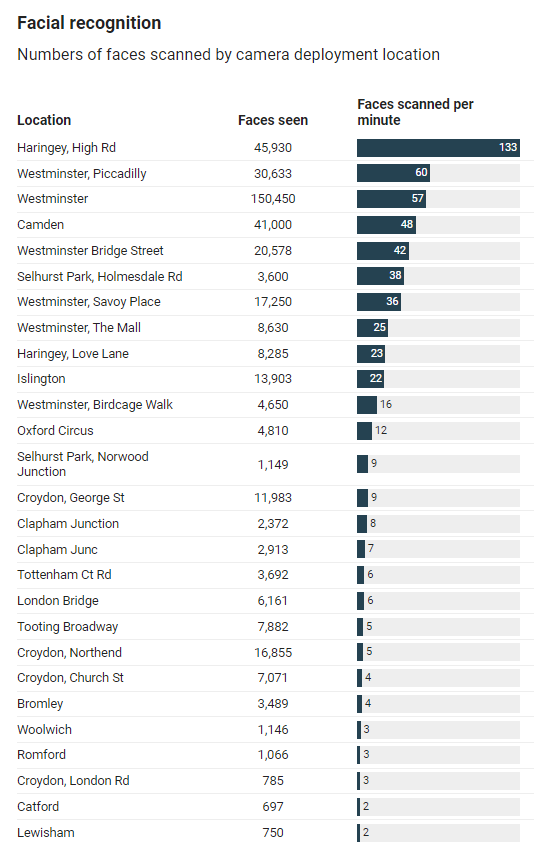This screenshot has height=857, width=556.
Task: Select the Bromley location label
Action: click(x=40, y=704)
